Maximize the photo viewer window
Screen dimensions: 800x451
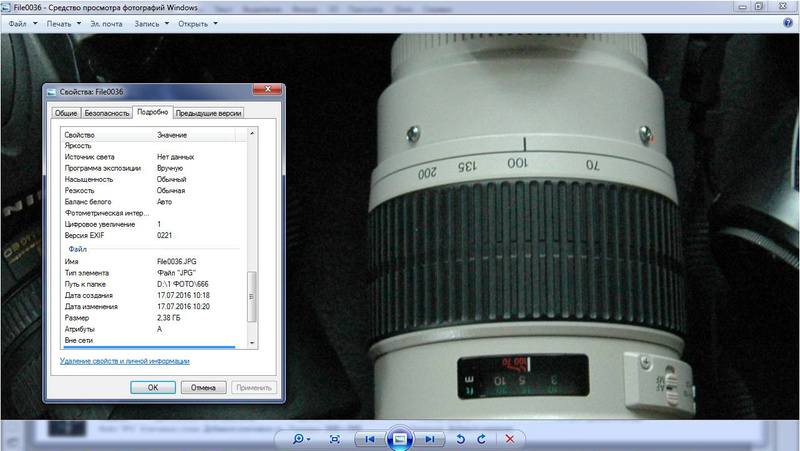[759, 7]
